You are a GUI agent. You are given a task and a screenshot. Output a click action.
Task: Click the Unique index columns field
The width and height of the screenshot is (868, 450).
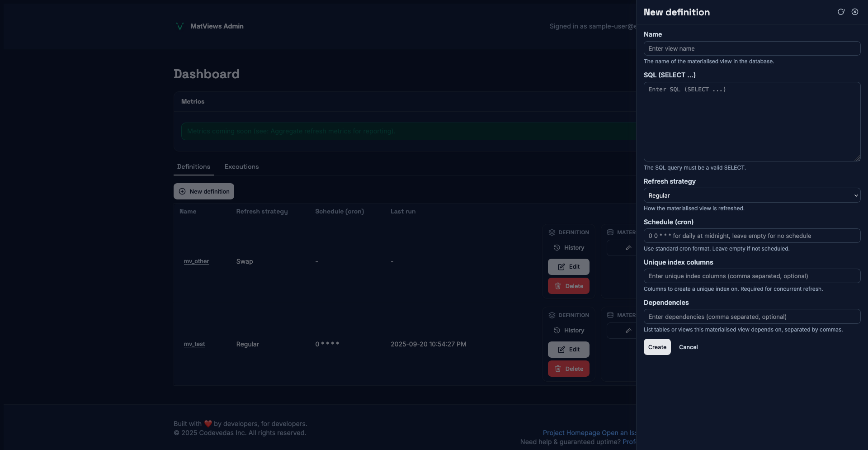751,276
